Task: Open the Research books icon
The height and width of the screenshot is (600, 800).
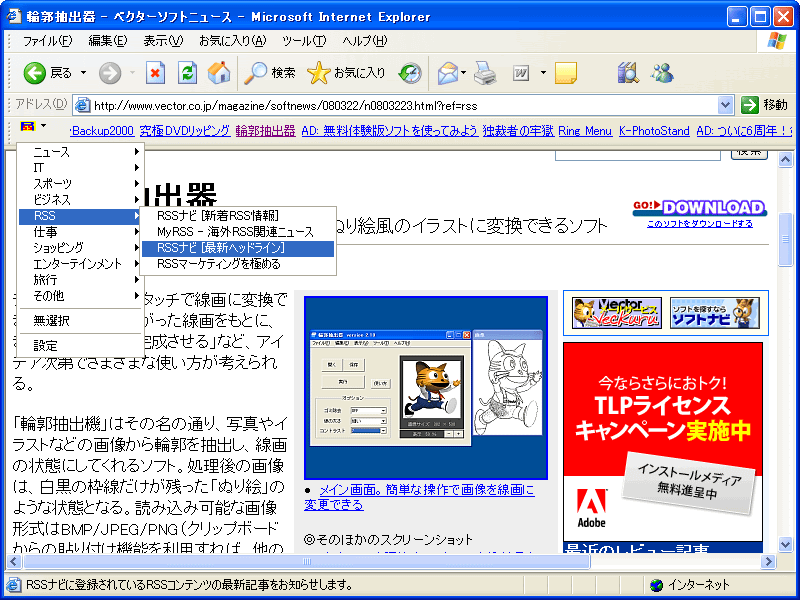Action: pyautogui.click(x=628, y=73)
